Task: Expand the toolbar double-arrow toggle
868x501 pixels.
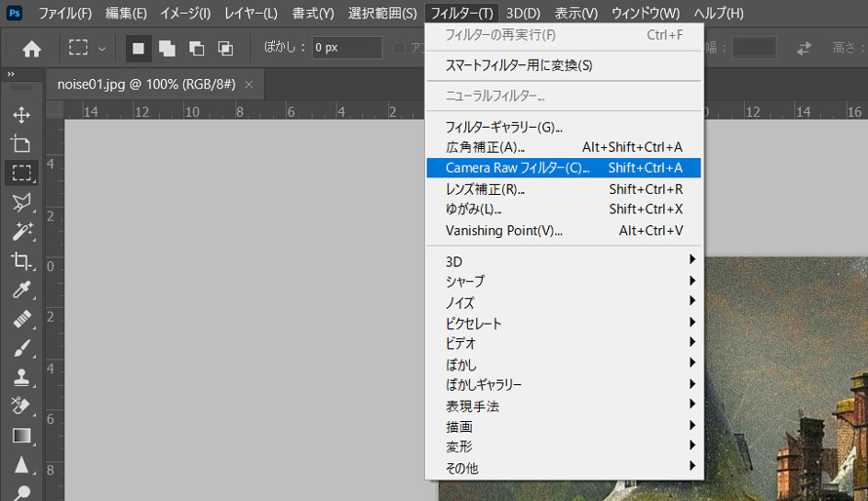Action: [11, 74]
